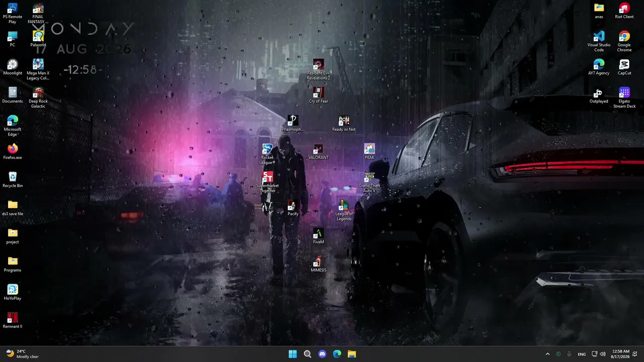Select the ds3 save file folder
644x362 pixels.
(x=13, y=208)
